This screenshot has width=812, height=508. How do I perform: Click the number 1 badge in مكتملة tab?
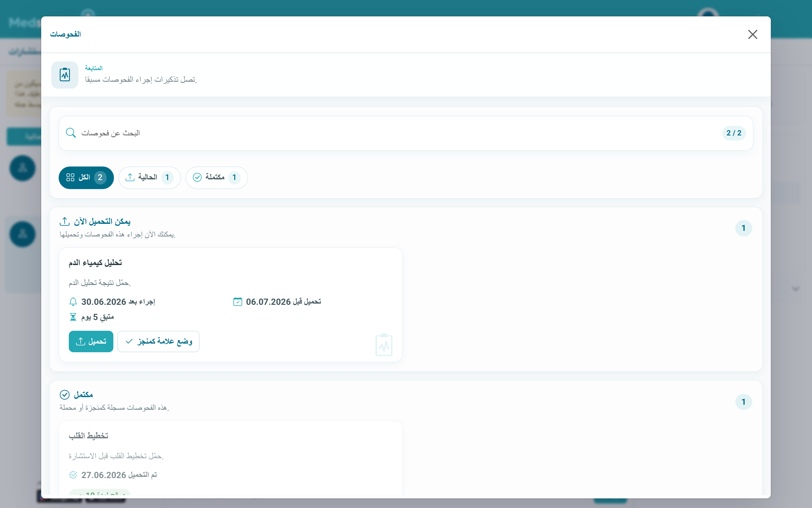(234, 178)
